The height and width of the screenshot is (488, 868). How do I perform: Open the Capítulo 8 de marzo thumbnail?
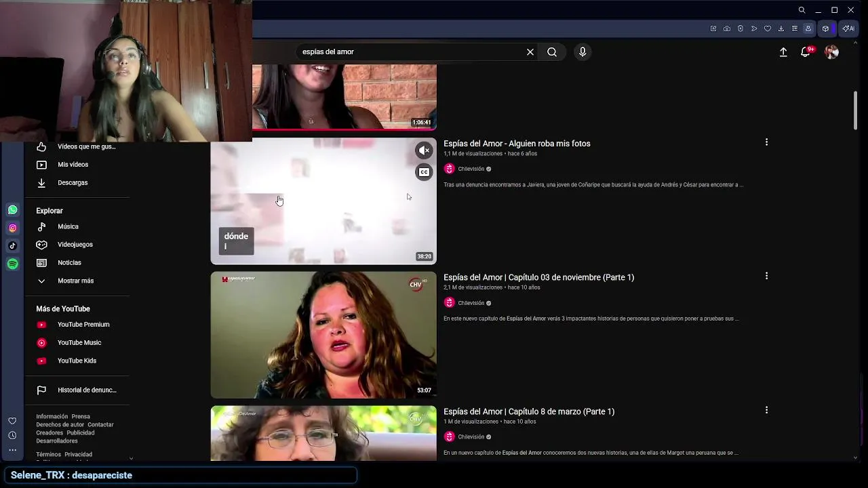[323, 433]
